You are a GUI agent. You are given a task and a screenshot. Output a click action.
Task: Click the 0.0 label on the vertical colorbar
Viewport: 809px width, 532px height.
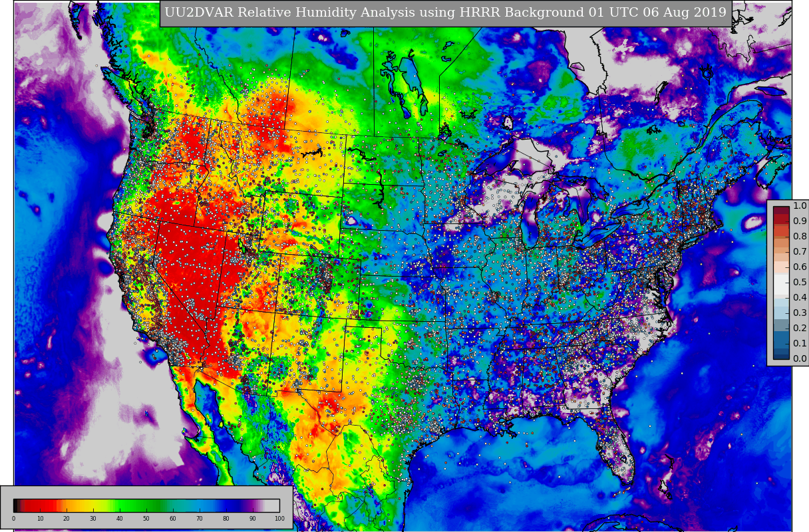pos(800,359)
